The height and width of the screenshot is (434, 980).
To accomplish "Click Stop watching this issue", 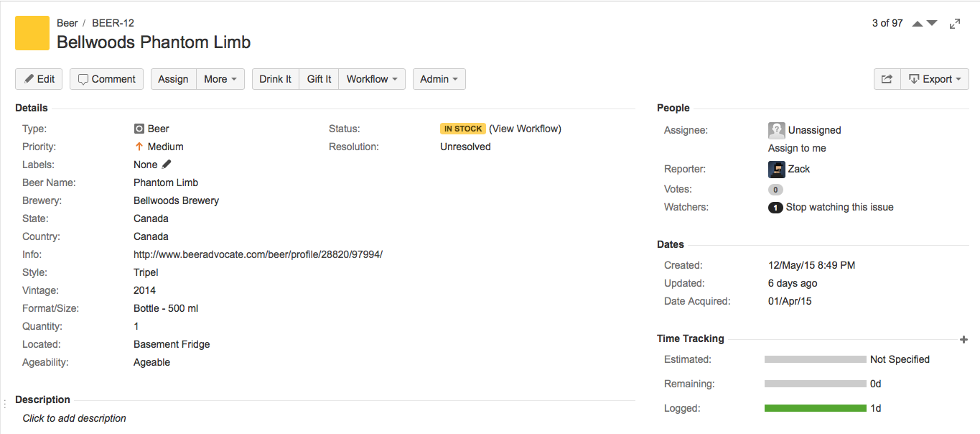I will point(839,207).
